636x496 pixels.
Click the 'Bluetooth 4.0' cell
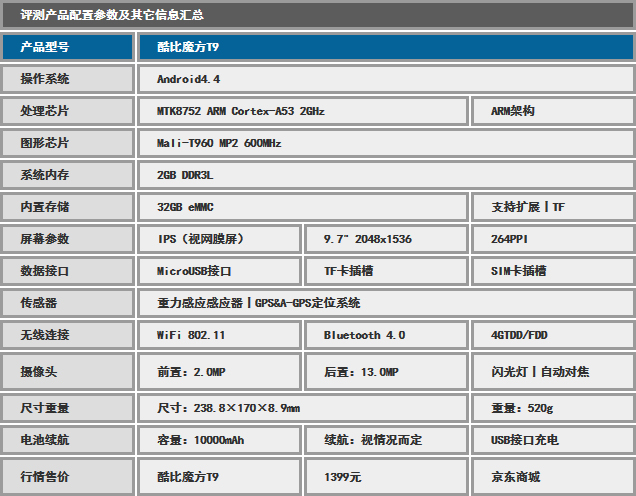(x=387, y=335)
